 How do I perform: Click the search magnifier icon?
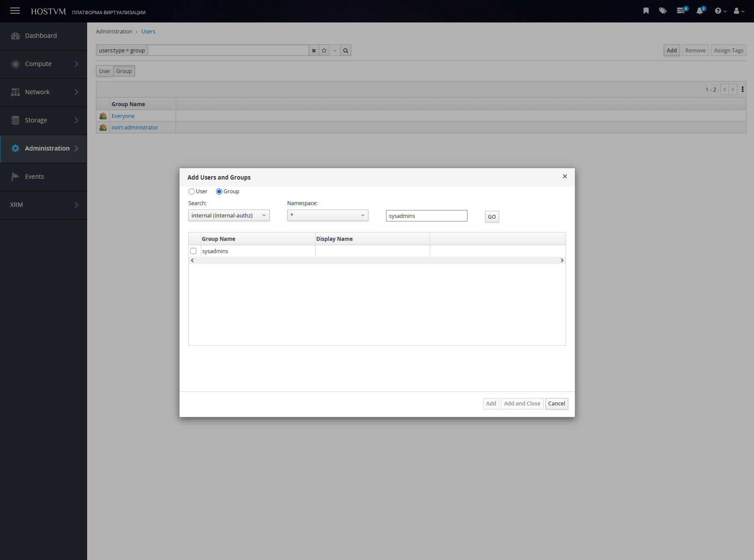click(346, 51)
